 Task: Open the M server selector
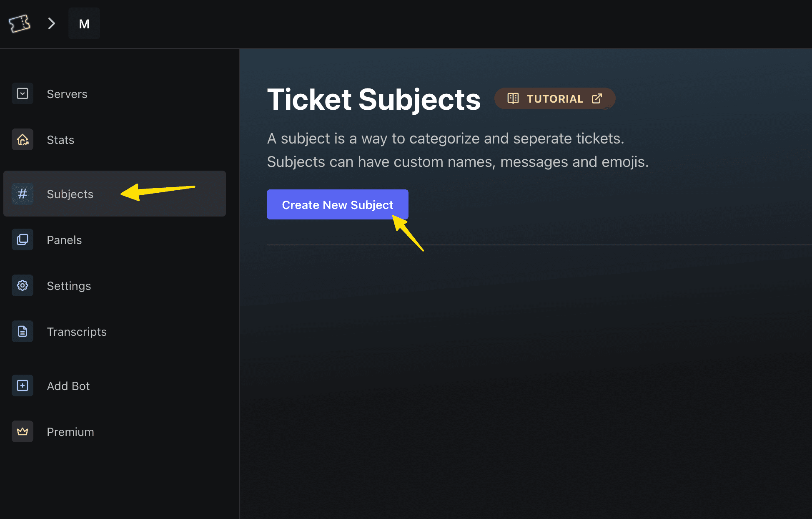[x=84, y=24]
